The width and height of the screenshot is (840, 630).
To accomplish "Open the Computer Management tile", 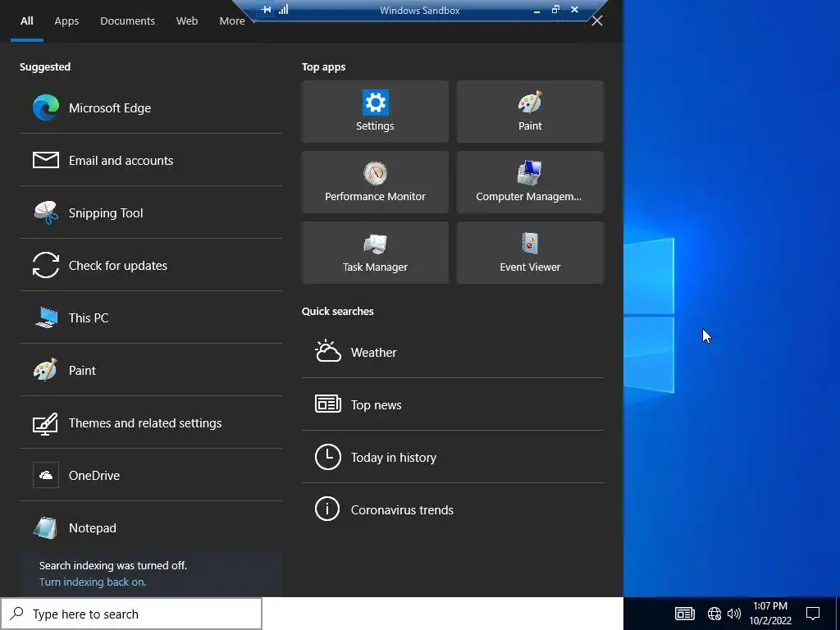I will 530,182.
